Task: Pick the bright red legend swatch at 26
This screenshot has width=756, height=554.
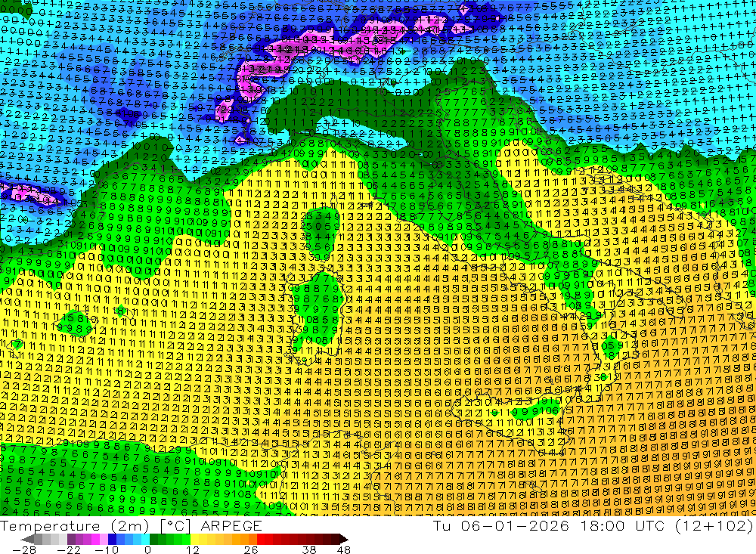Action: coord(261,539)
